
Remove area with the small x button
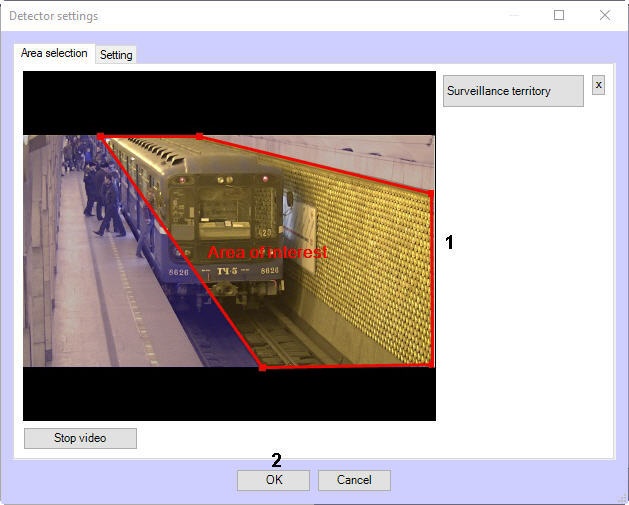click(x=598, y=85)
